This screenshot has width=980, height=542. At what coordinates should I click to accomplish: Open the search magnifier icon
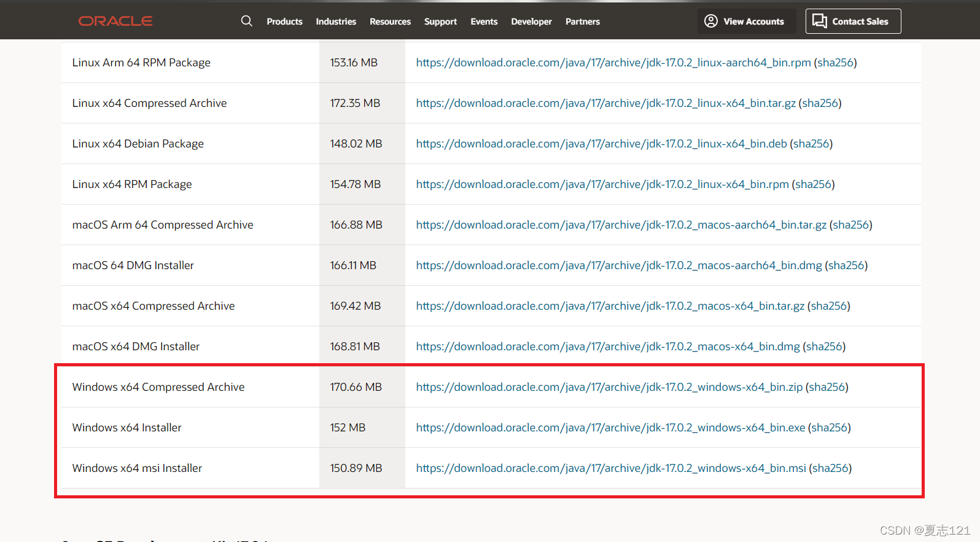(x=247, y=21)
